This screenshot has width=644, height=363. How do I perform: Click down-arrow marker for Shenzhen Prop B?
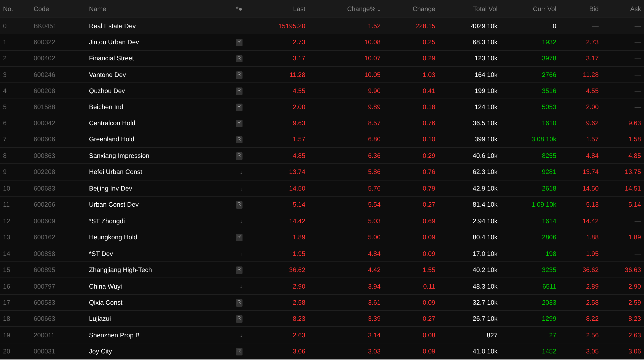(241, 335)
